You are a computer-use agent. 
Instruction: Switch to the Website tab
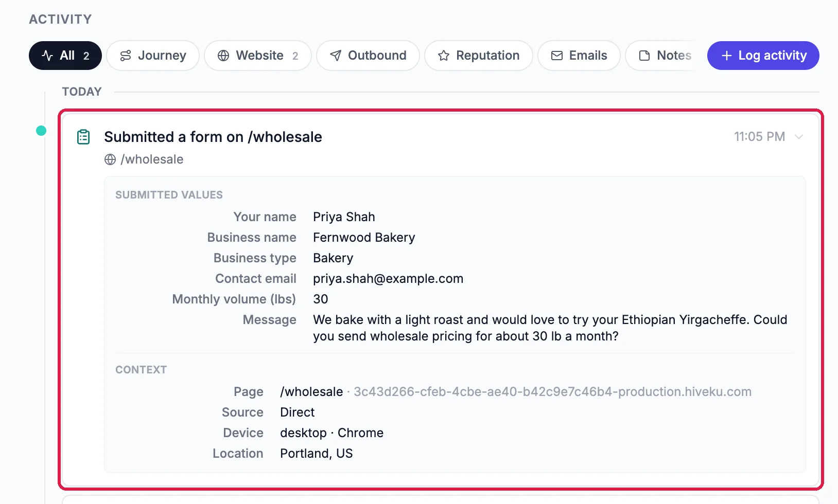258,56
